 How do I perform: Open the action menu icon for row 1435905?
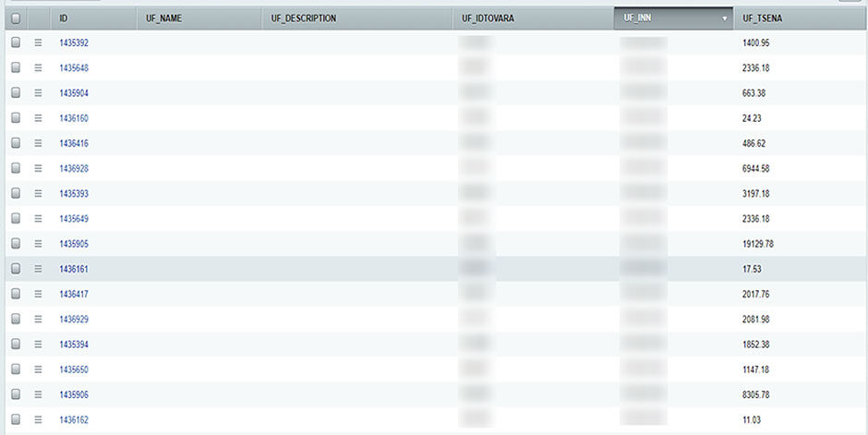click(38, 244)
